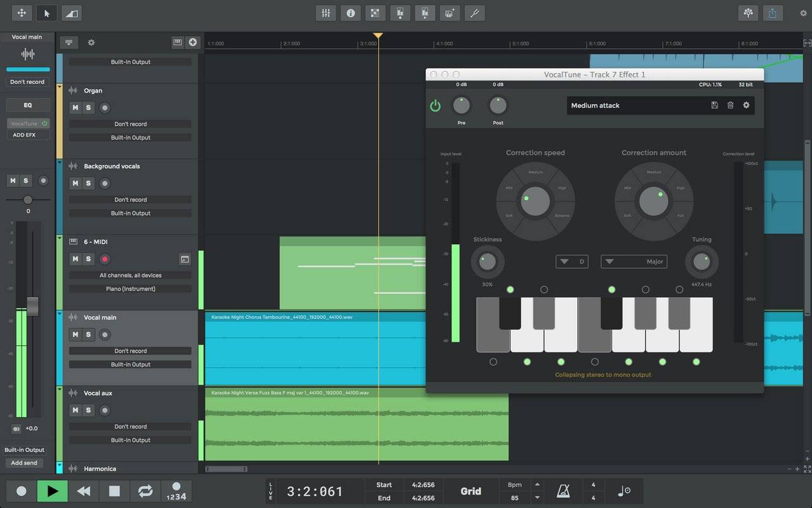The height and width of the screenshot is (508, 812).
Task: Disarm recording on the 6 - MIDI track
Action: coord(105,259)
